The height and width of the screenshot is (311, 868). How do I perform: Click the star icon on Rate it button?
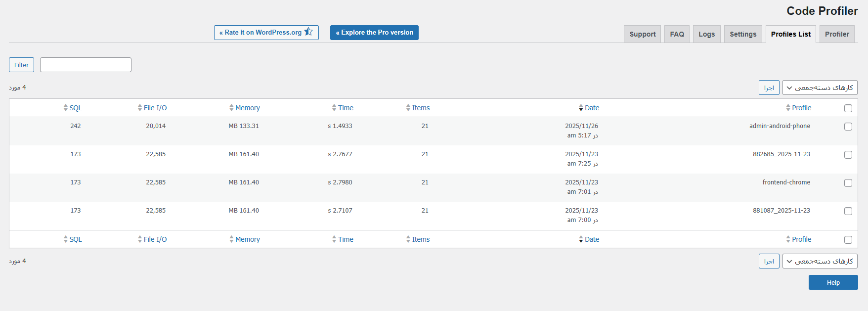pos(308,32)
